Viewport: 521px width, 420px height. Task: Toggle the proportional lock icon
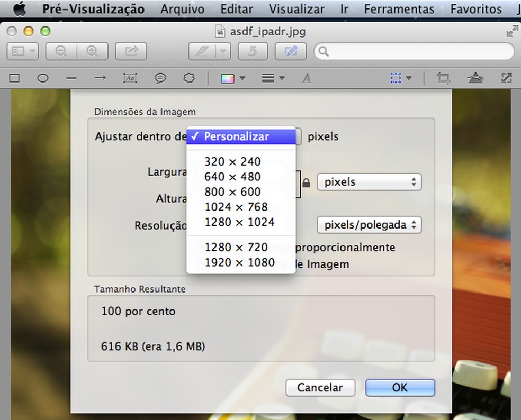coord(307,182)
